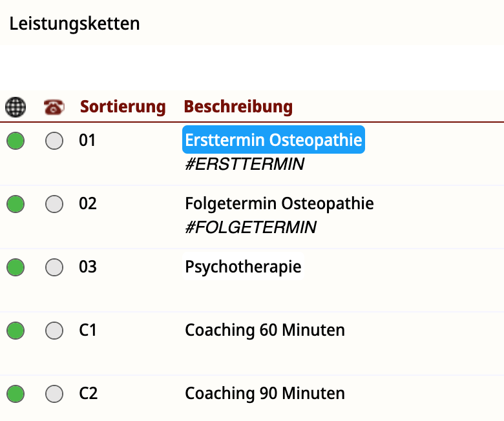The image size is (504, 421).
Task: Click the red telephone column icon
Action: coord(54,107)
